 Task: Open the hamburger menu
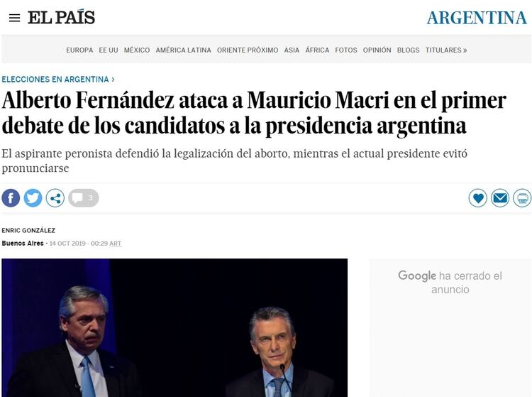pyautogui.click(x=14, y=18)
